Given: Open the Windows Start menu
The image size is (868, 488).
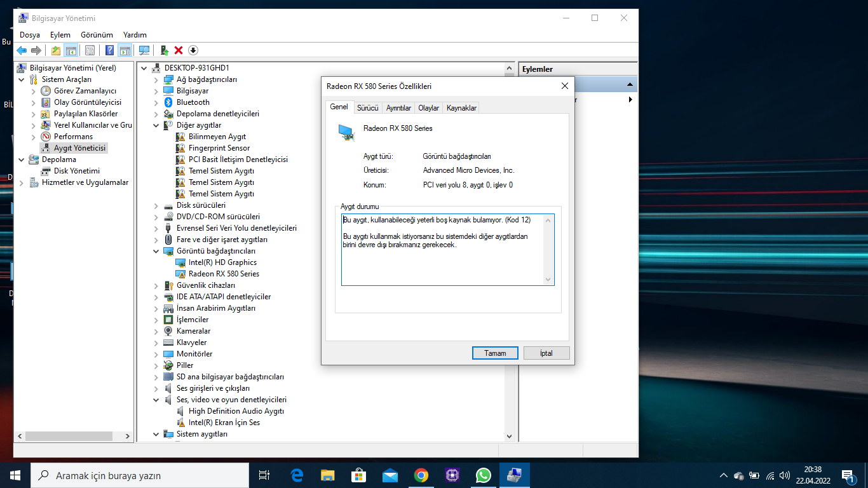Looking at the screenshot, I should click(x=15, y=475).
